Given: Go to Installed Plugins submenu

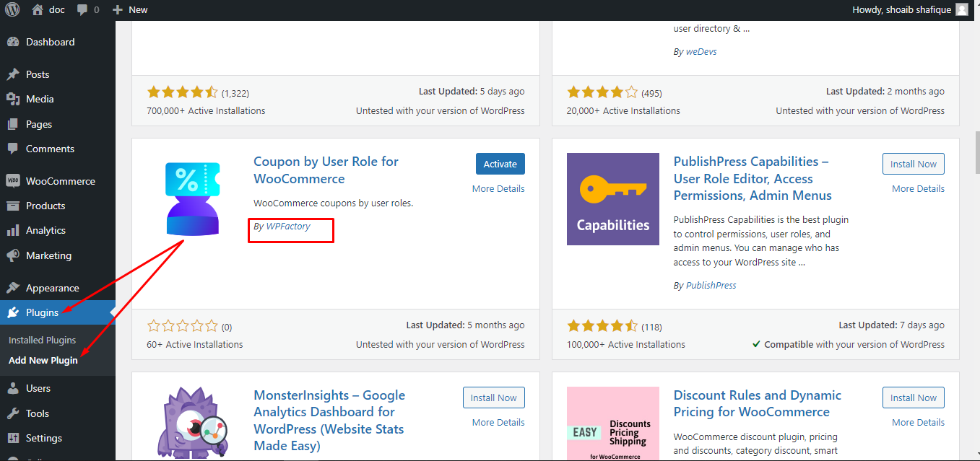Looking at the screenshot, I should click(42, 340).
